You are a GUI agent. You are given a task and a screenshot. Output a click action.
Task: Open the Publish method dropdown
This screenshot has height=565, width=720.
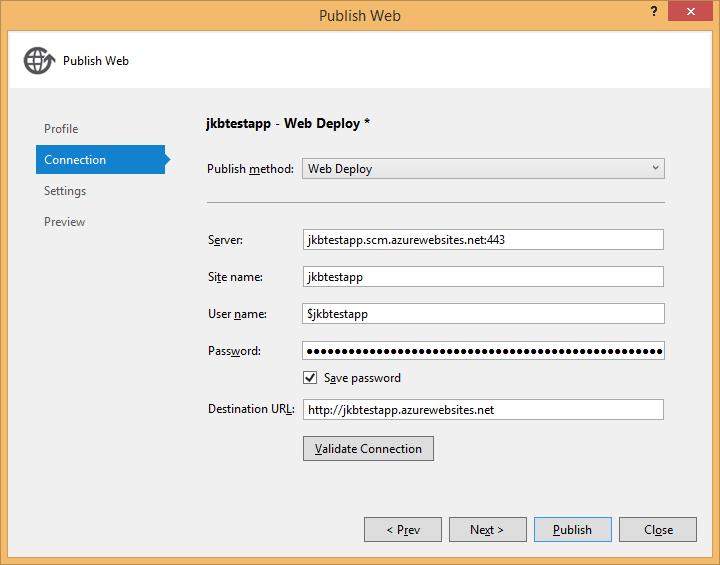[483, 169]
